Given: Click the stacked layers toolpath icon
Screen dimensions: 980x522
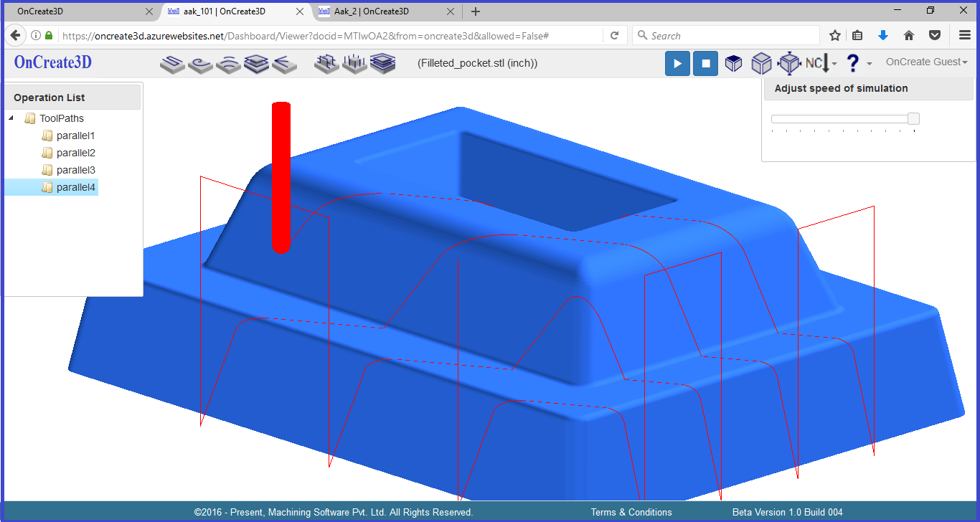Looking at the screenshot, I should click(x=256, y=64).
